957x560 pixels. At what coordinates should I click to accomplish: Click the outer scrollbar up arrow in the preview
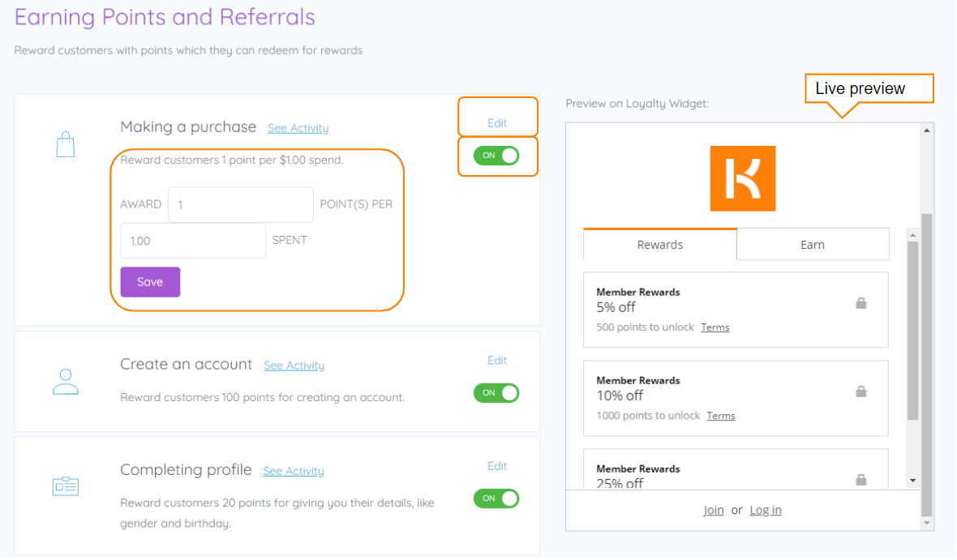click(x=926, y=130)
